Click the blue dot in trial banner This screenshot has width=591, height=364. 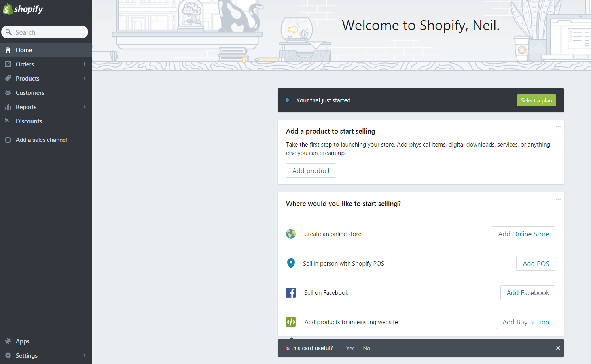coord(287,100)
